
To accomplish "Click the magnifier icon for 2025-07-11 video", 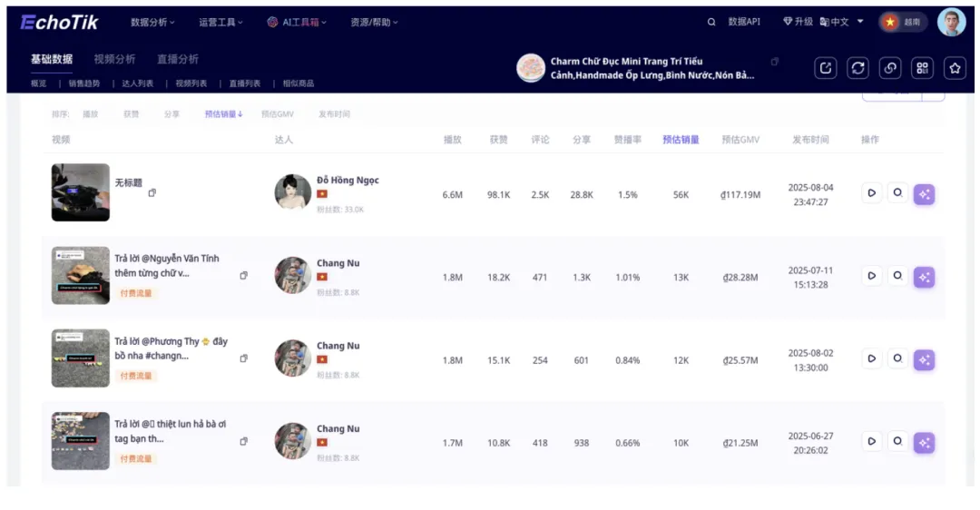I will (897, 276).
